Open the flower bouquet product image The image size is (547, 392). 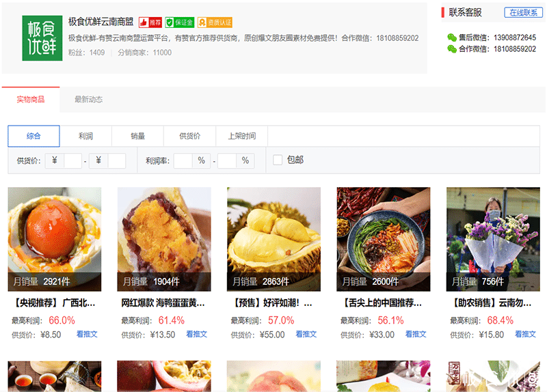(493, 239)
